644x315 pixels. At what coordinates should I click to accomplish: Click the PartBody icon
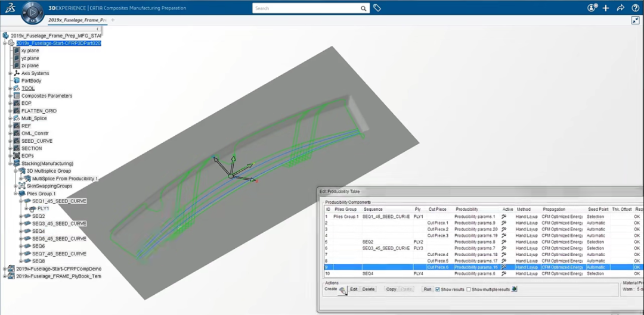(x=17, y=81)
